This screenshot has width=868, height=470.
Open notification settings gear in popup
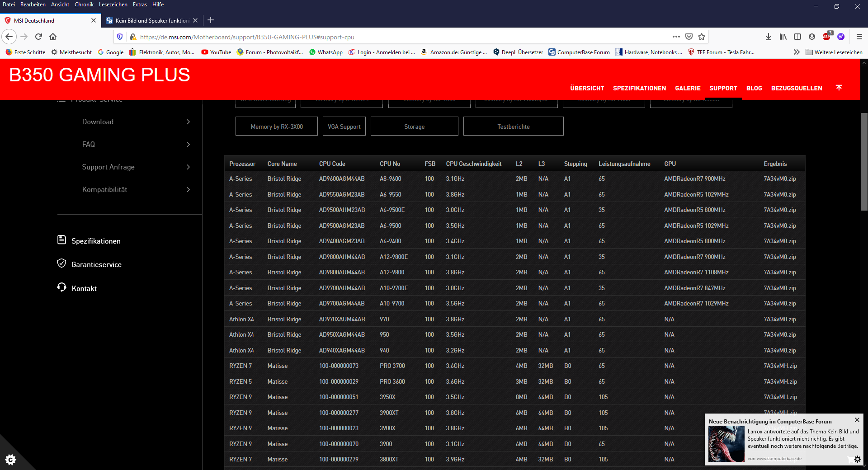point(857,459)
